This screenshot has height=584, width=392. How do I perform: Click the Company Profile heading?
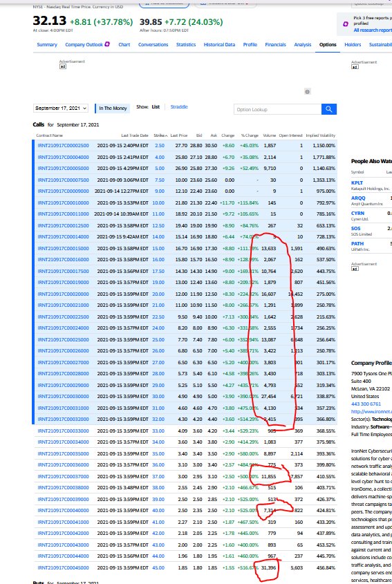point(371,363)
